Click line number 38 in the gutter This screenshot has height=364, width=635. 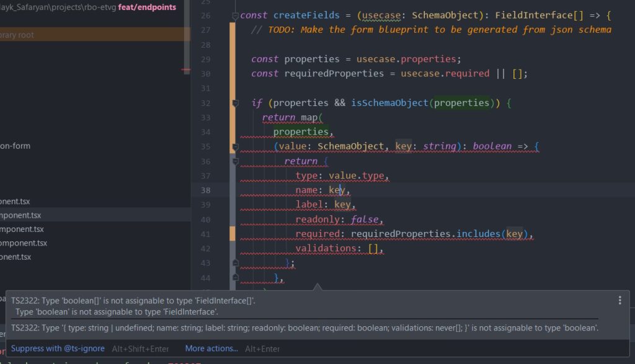click(x=206, y=190)
